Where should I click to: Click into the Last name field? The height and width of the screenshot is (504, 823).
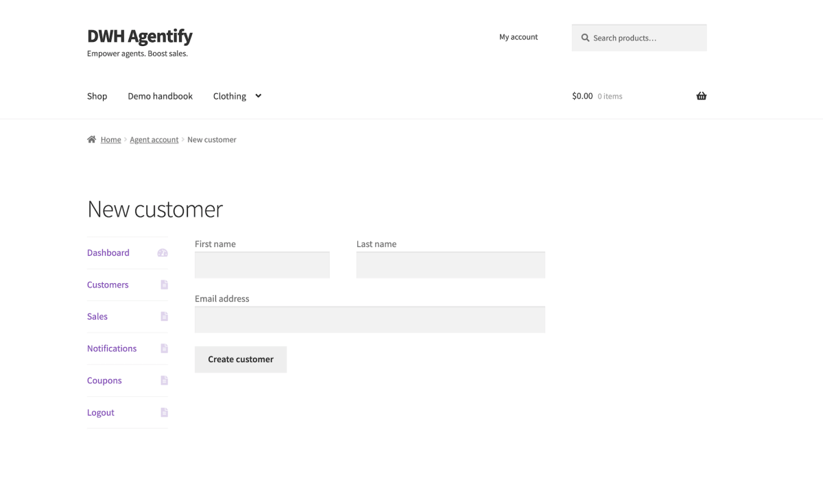(451, 265)
